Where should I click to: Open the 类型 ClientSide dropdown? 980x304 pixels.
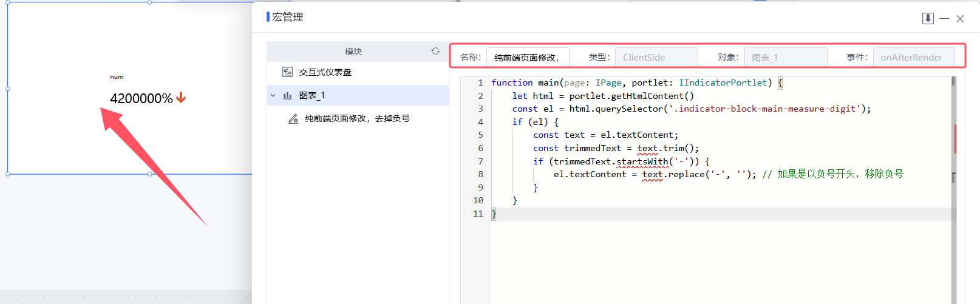(x=656, y=57)
